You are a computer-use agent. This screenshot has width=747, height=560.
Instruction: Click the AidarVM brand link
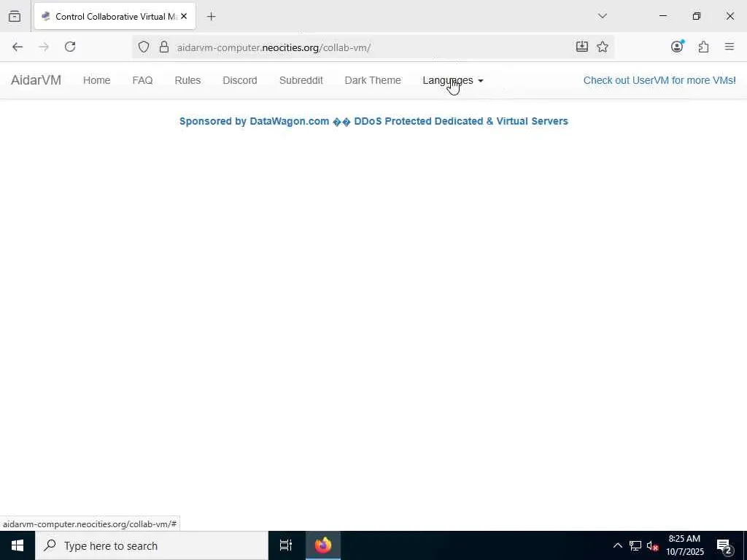[36, 80]
